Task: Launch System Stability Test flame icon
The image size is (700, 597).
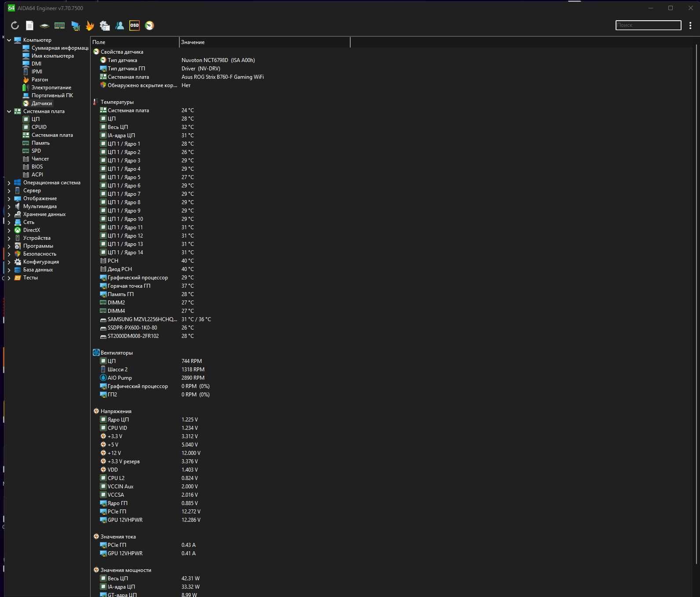Action: (90, 26)
